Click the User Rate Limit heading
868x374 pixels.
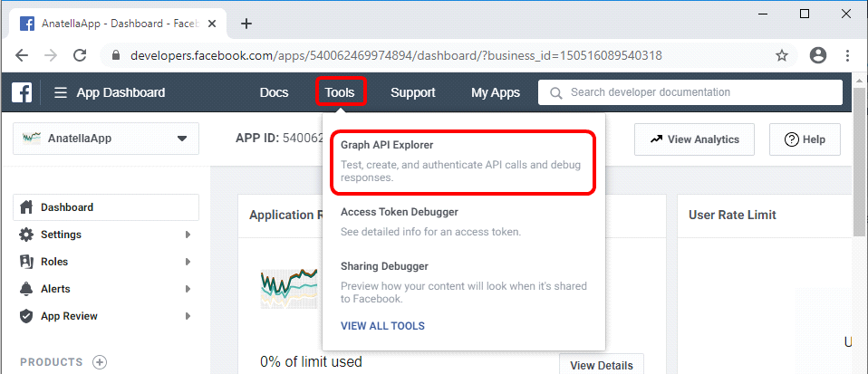[x=732, y=215]
